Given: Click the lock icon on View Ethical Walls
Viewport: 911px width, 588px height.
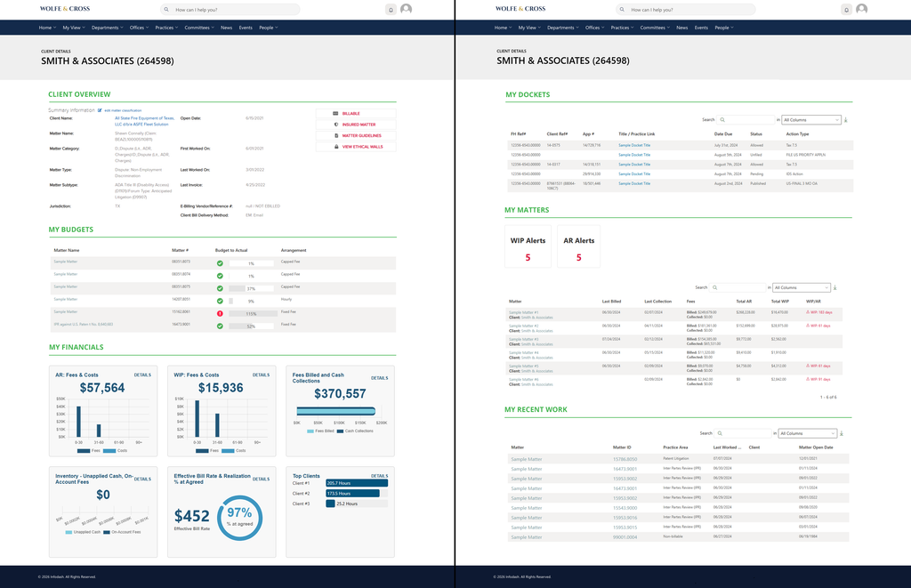Looking at the screenshot, I should [x=335, y=147].
